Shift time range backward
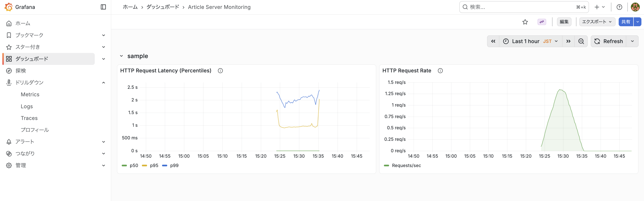The image size is (644, 201). (x=493, y=41)
